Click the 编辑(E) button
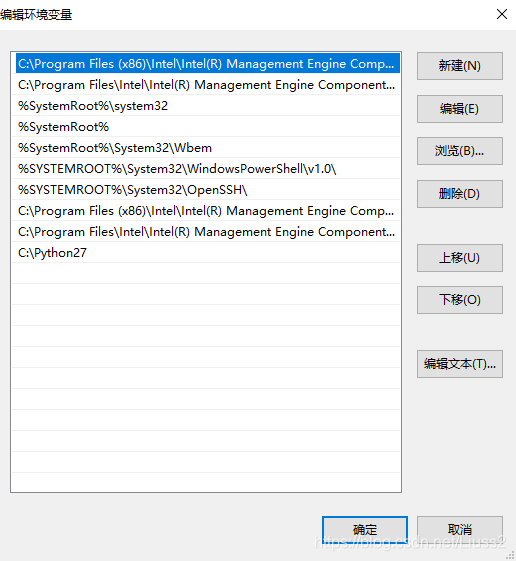 click(x=459, y=109)
